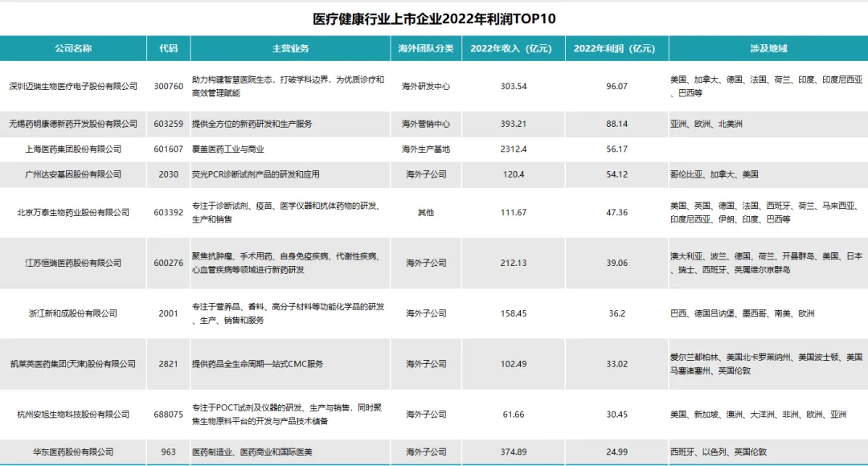Click business text 荧光PCR诊断试剂产品的研发和应用
The height and width of the screenshot is (466, 868).
(x=256, y=174)
